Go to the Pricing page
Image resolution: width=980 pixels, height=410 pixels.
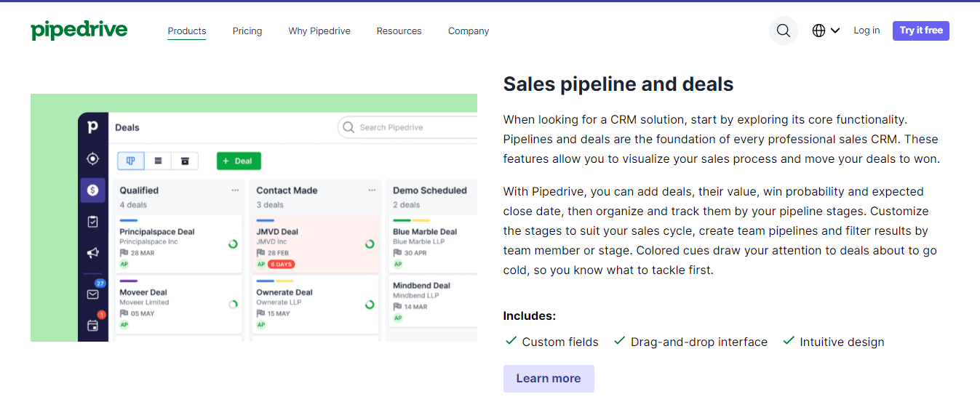pos(247,31)
